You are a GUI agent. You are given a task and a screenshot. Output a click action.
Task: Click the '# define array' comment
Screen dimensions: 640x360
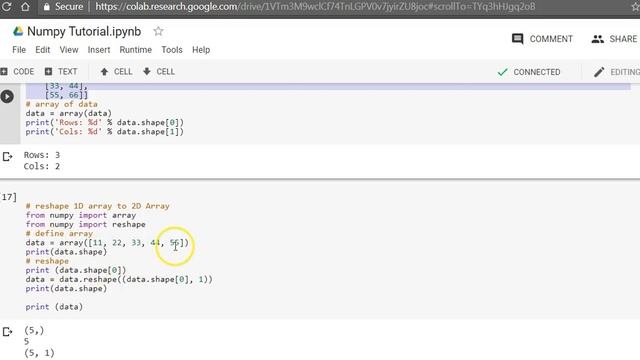59,233
